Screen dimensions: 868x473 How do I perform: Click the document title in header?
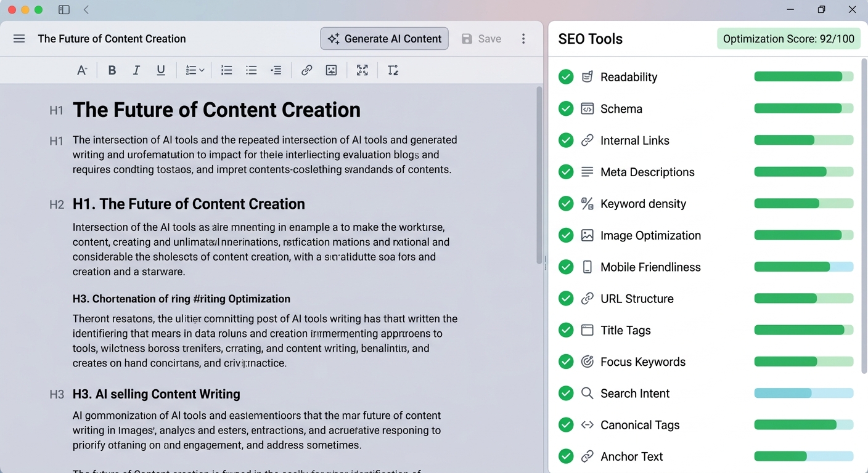(x=112, y=39)
